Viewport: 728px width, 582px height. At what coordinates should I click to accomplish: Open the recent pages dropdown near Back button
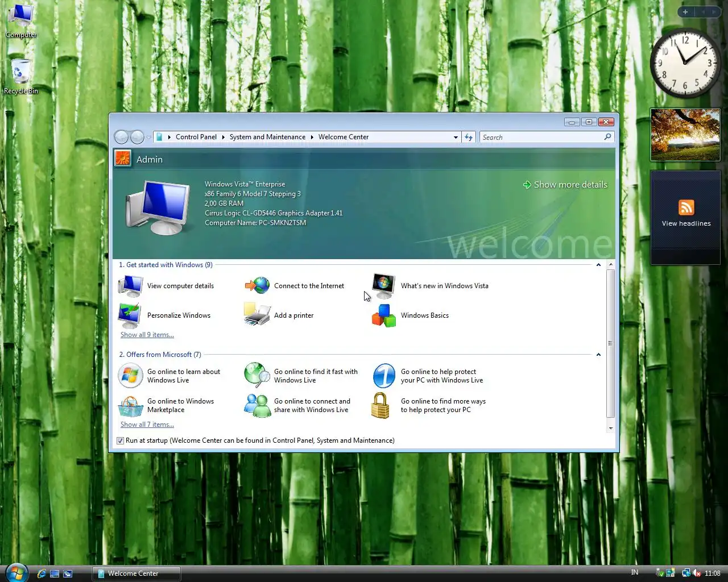(148, 137)
